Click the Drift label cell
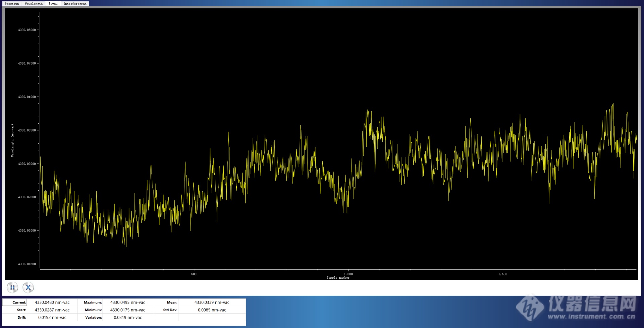This screenshot has width=644, height=328. click(15, 318)
